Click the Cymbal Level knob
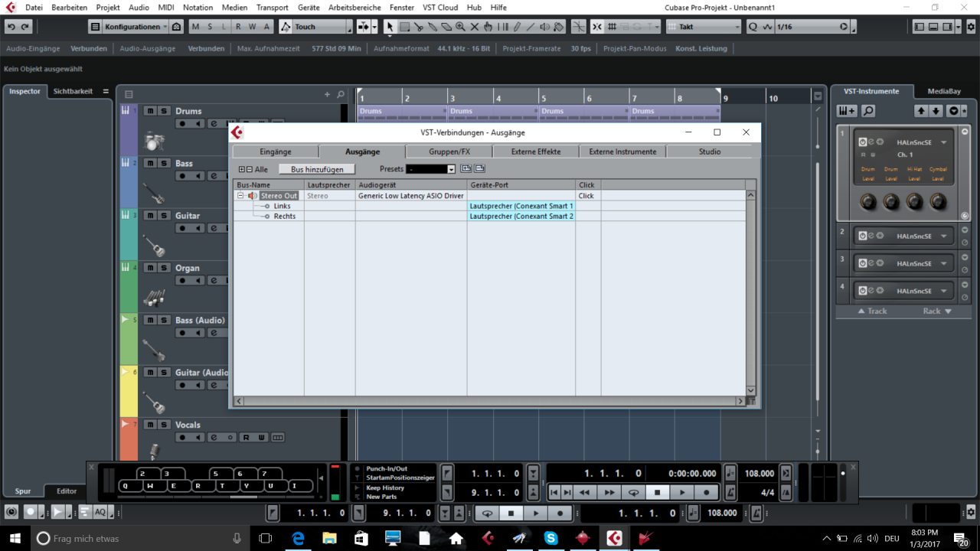 (938, 202)
